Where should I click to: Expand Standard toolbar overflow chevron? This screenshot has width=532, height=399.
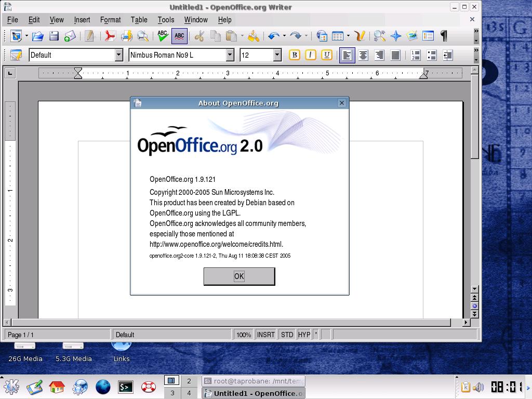(476, 31)
